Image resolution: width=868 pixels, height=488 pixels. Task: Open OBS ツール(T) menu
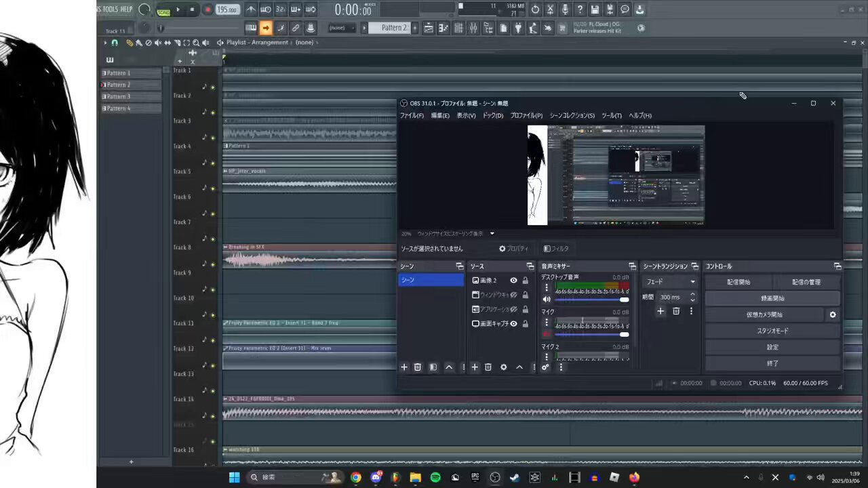[612, 116]
